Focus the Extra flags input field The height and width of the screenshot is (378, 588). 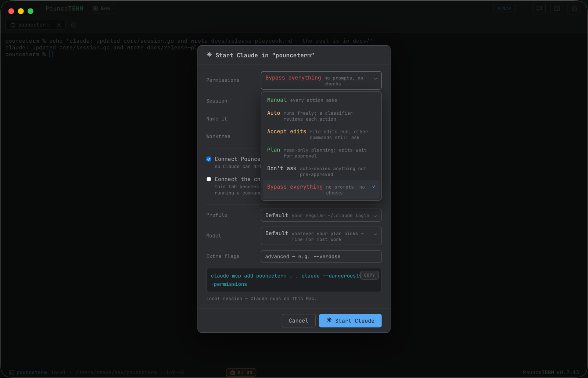click(x=321, y=257)
